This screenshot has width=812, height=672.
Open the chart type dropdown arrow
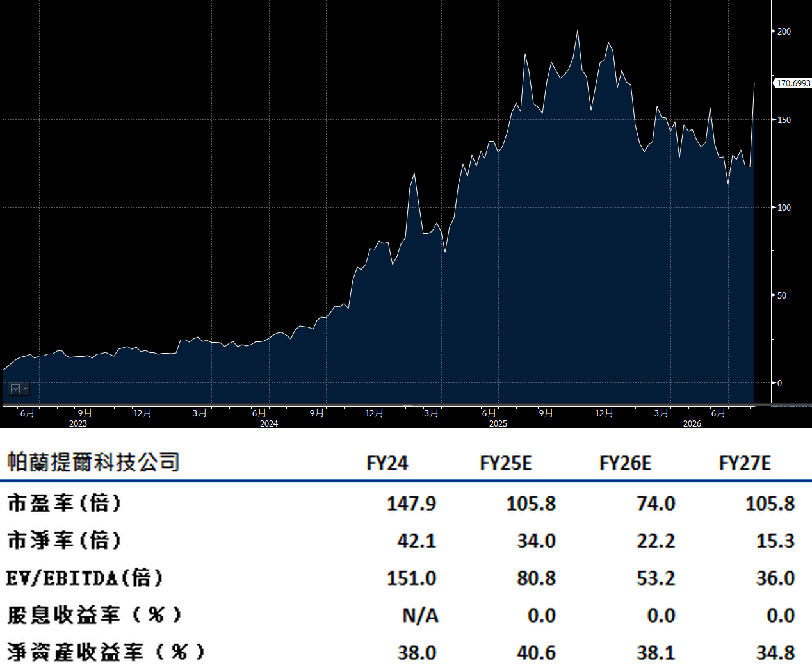tap(26, 389)
